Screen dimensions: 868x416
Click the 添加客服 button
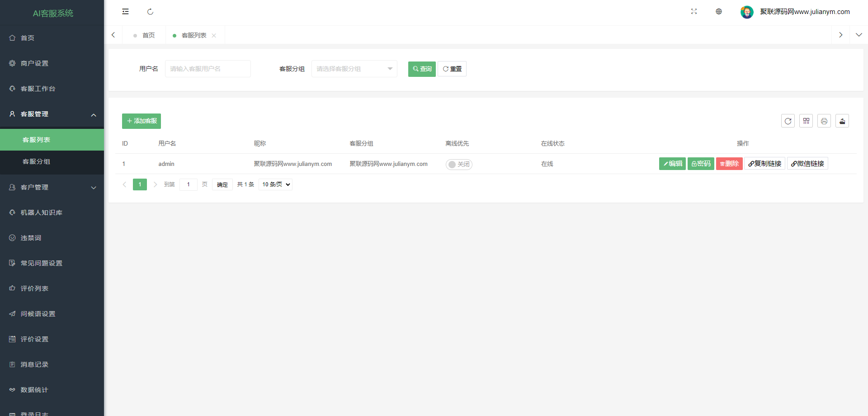142,121
